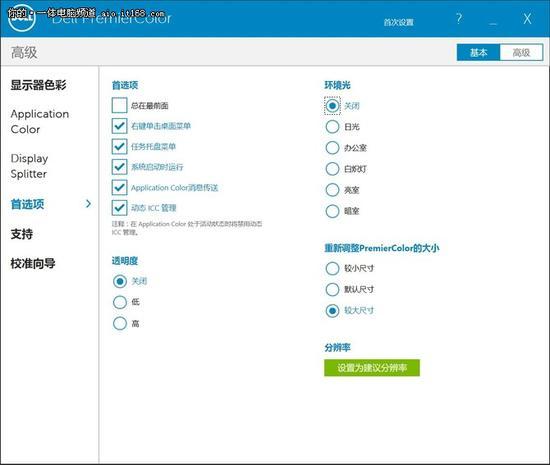550x465 pixels.
Task: Select 关闭 under 环境光
Action: 332,106
